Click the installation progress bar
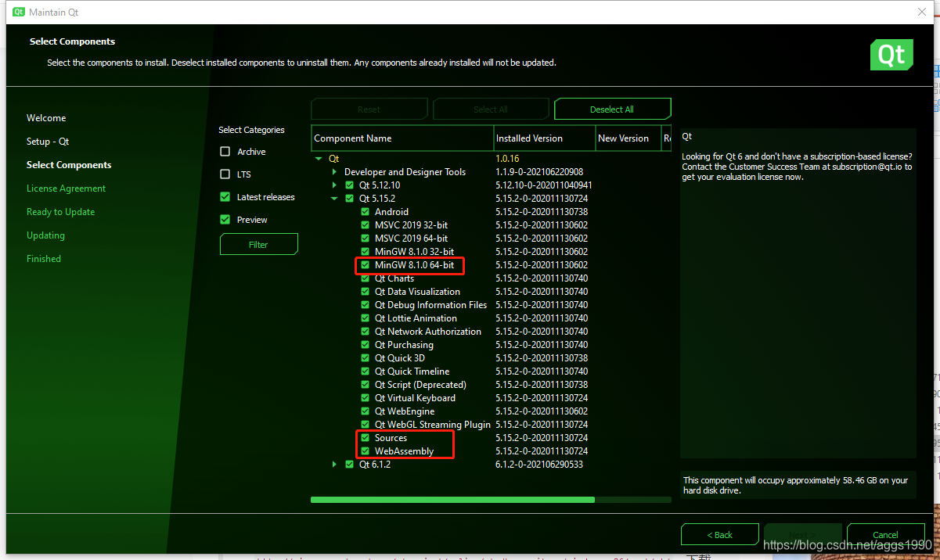This screenshot has height=560, width=940. click(x=491, y=499)
